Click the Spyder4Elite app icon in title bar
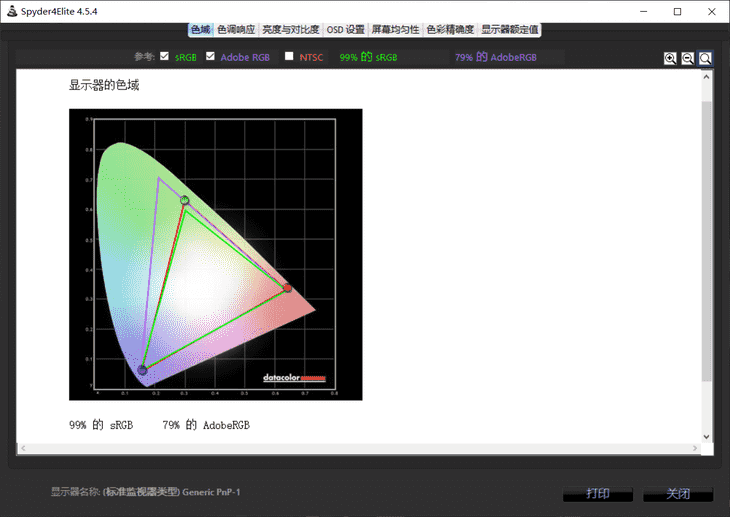This screenshot has width=730, height=517. [12, 11]
